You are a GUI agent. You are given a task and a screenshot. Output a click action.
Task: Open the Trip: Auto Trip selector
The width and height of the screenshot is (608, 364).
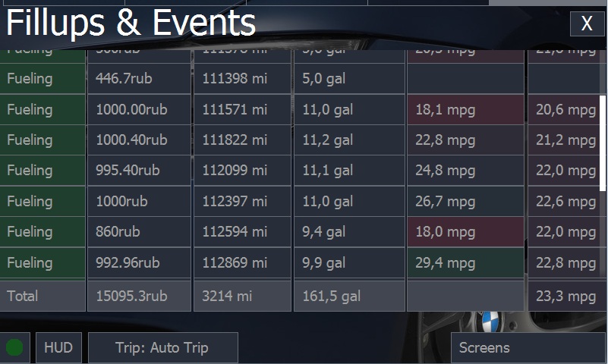tap(162, 348)
